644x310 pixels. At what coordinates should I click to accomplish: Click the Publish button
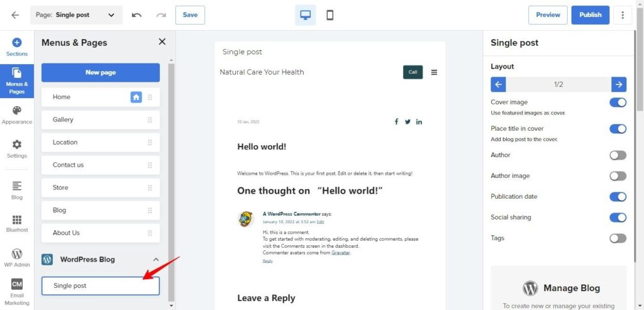point(590,15)
